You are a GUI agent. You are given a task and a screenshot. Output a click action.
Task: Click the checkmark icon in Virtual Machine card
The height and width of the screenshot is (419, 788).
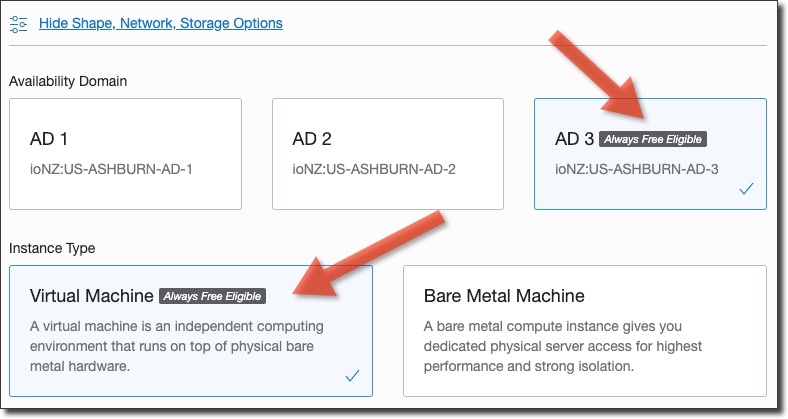(x=352, y=375)
